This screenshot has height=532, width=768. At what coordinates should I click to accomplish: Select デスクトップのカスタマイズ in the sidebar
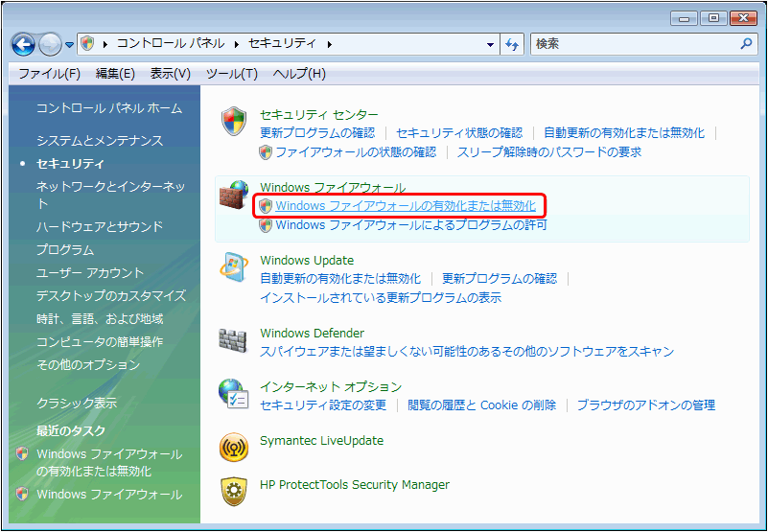click(x=111, y=296)
